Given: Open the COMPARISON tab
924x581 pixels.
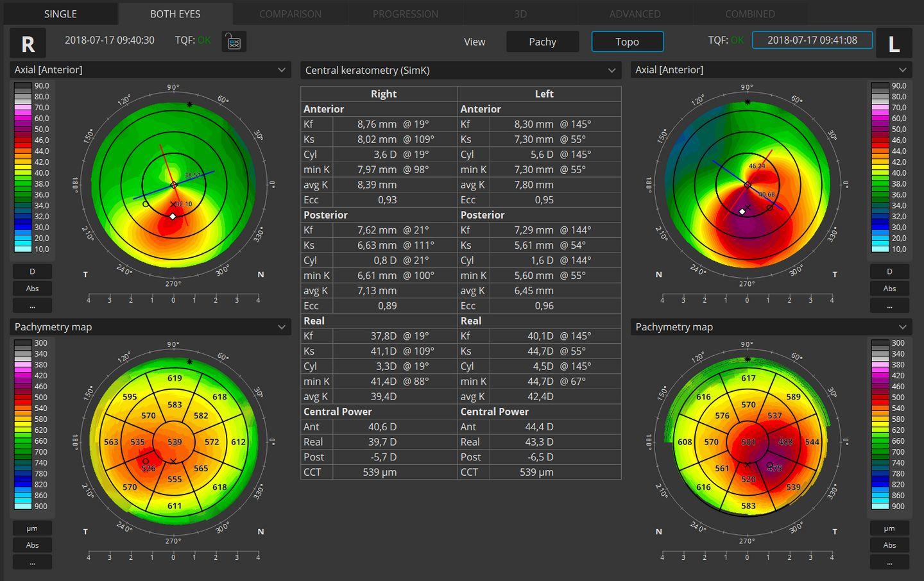Looking at the screenshot, I should (290, 13).
